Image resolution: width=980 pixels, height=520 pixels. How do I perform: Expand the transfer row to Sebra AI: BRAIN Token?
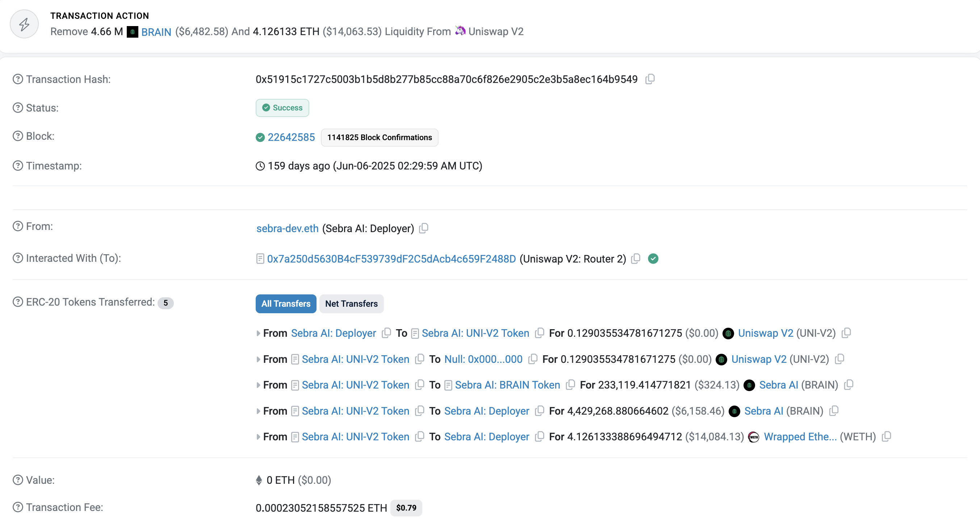tap(258, 385)
